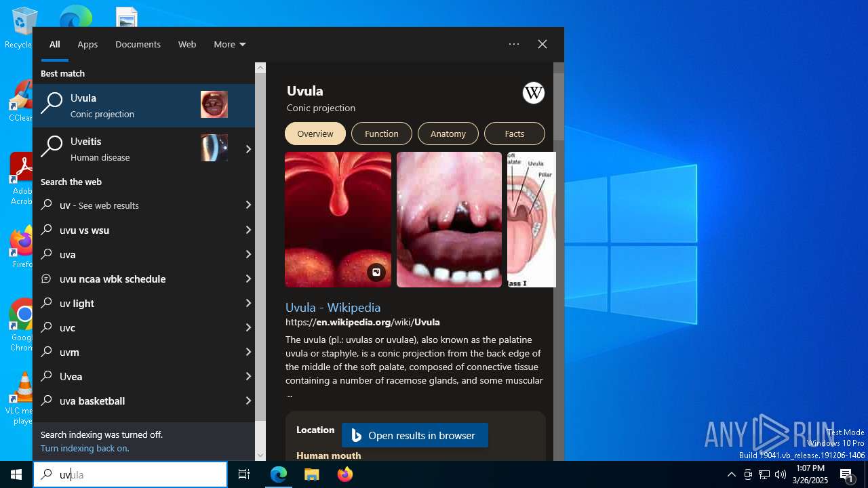Viewport: 868px width, 488px height.
Task: Click the first red uvula illustration image
Action: pos(338,220)
